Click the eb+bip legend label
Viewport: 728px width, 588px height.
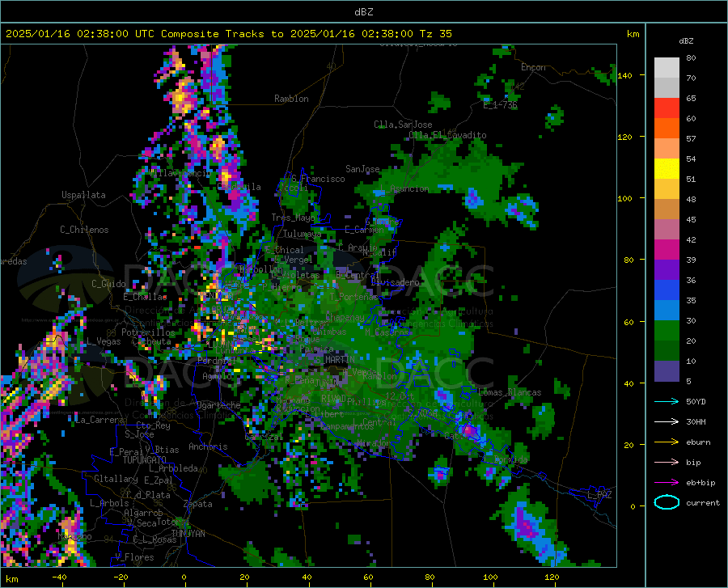click(x=700, y=483)
